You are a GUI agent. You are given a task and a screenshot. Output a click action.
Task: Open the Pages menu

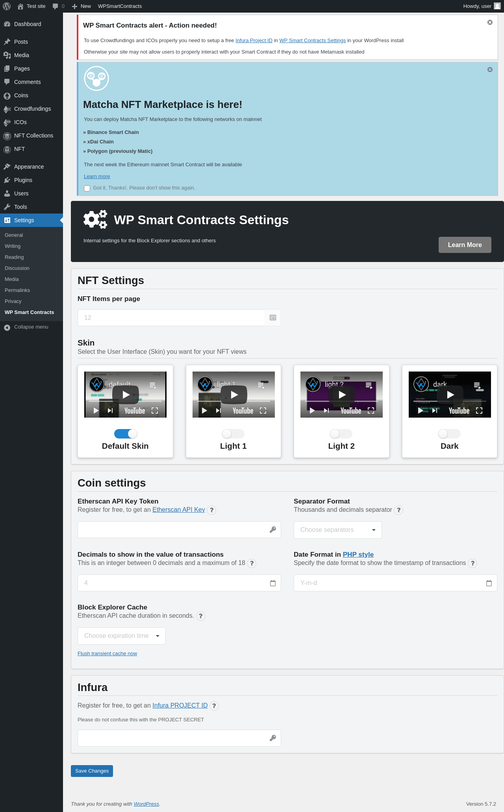(x=31, y=69)
